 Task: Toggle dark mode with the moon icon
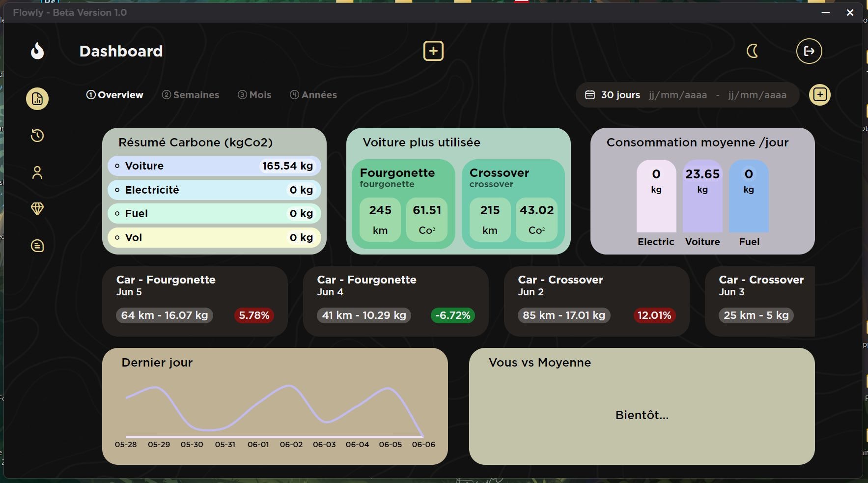tap(752, 51)
